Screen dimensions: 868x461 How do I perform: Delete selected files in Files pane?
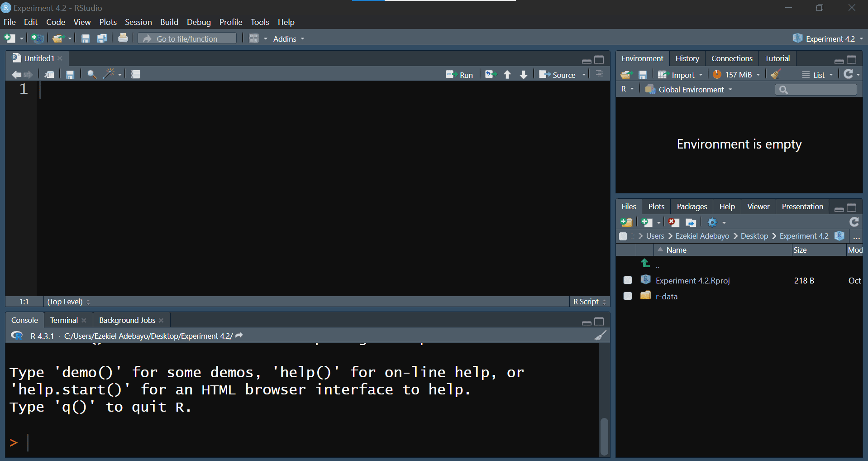(673, 222)
